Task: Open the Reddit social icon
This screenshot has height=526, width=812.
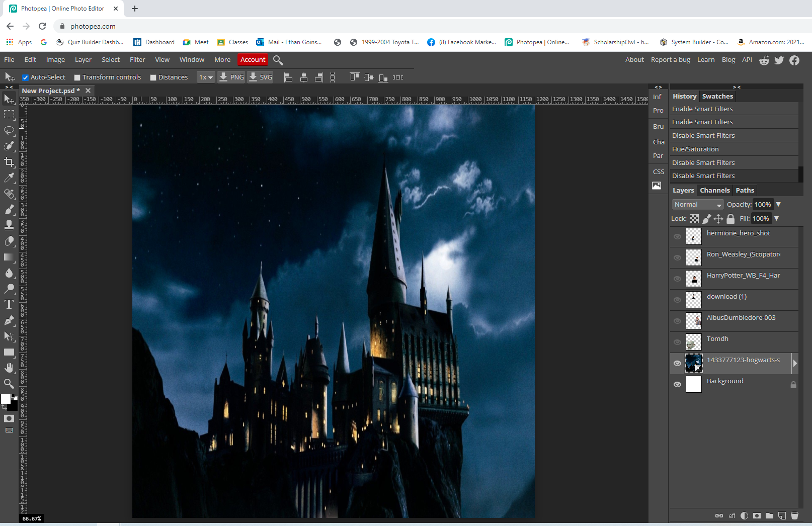Action: pos(764,60)
